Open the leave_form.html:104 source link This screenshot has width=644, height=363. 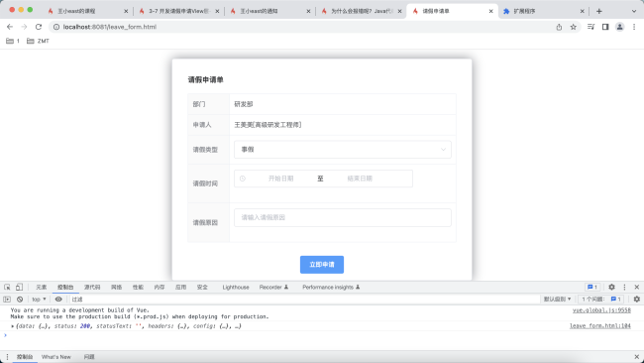(600, 325)
